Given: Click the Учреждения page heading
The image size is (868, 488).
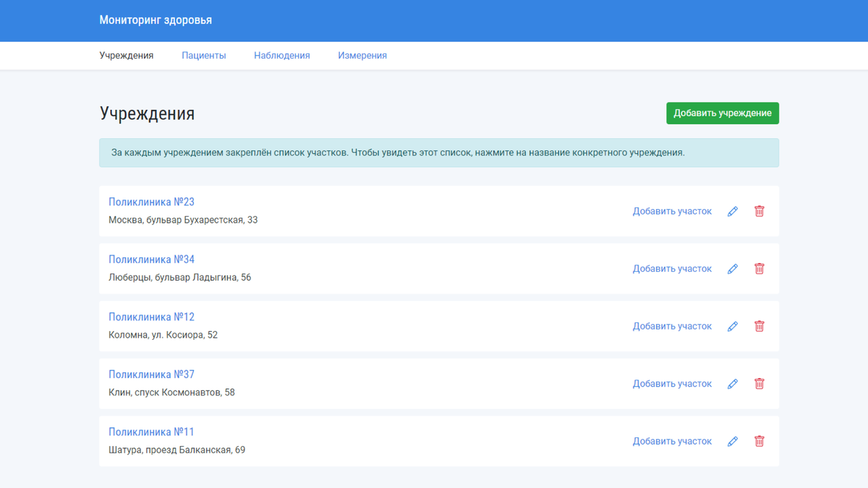Looking at the screenshot, I should pos(147,114).
